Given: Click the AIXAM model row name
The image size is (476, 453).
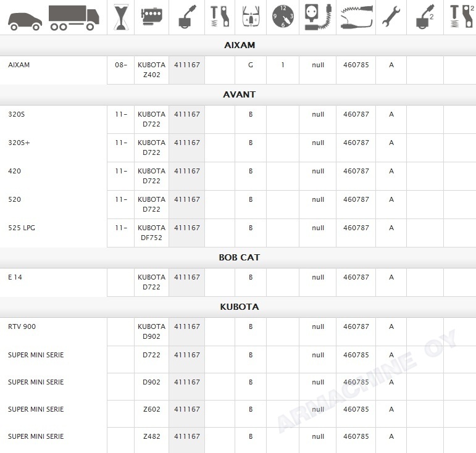Looking at the screenshot, I should [19, 65].
